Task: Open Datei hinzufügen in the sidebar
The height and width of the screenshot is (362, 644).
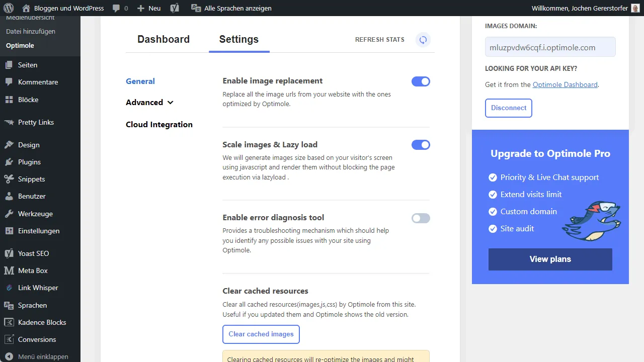Action: (x=31, y=31)
